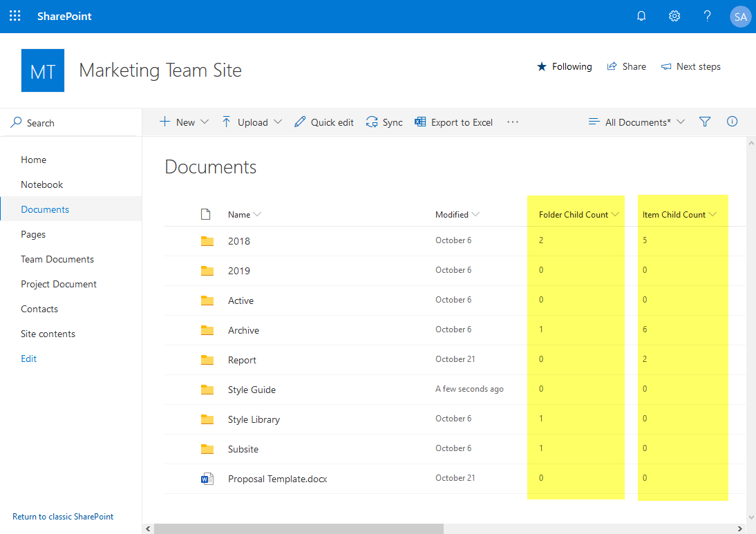Viewport: 756px width, 534px height.
Task: Click the notifications bell icon
Action: 641,15
